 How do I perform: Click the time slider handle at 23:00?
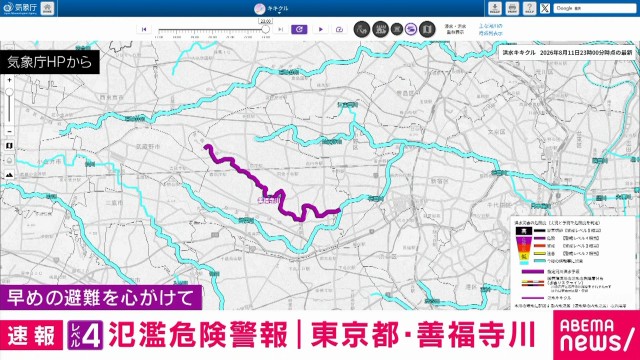pyautogui.click(x=266, y=29)
